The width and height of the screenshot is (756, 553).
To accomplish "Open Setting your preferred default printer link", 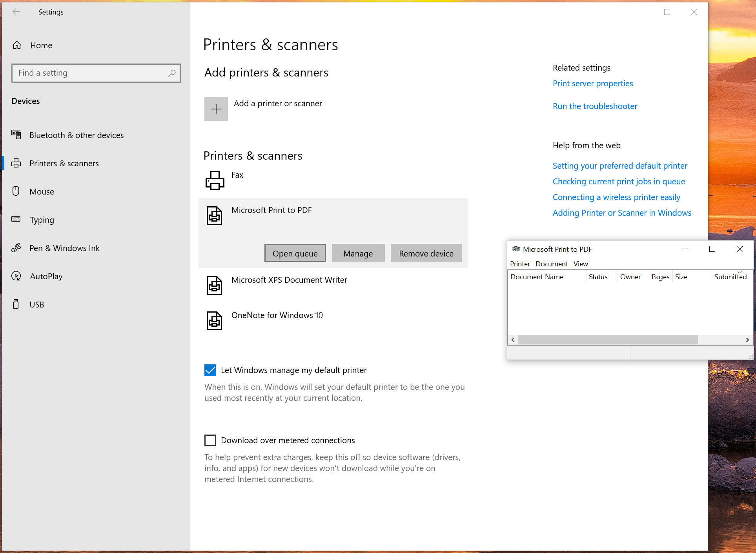I will click(x=620, y=166).
